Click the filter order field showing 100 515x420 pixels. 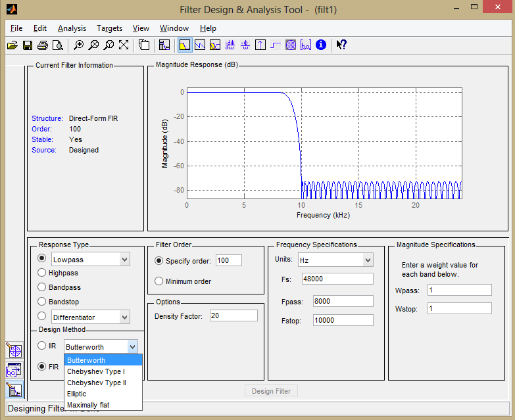point(229,260)
